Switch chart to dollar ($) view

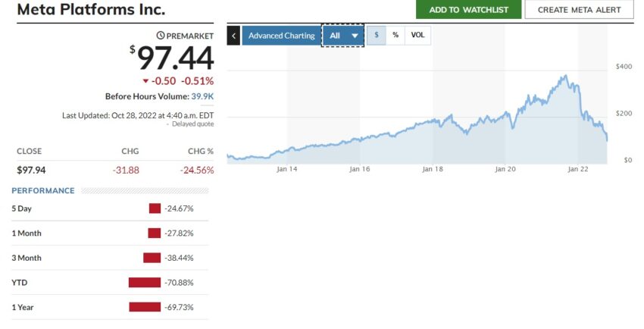click(377, 36)
